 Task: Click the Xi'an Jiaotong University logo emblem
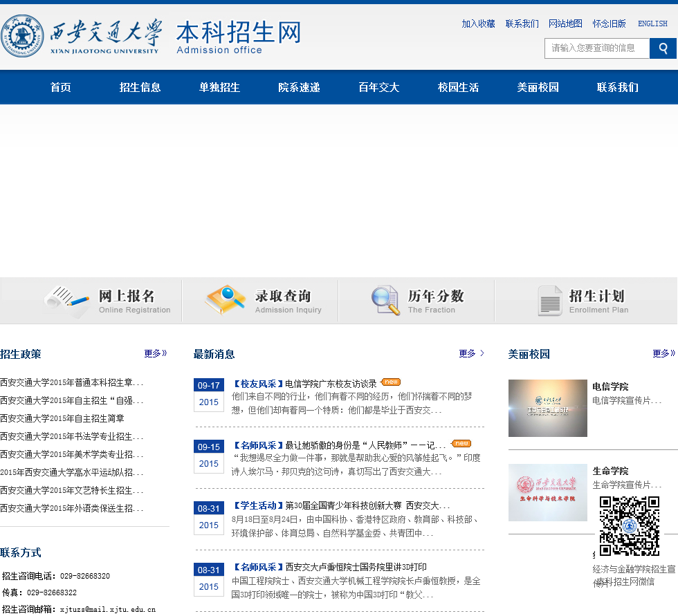(x=21, y=36)
